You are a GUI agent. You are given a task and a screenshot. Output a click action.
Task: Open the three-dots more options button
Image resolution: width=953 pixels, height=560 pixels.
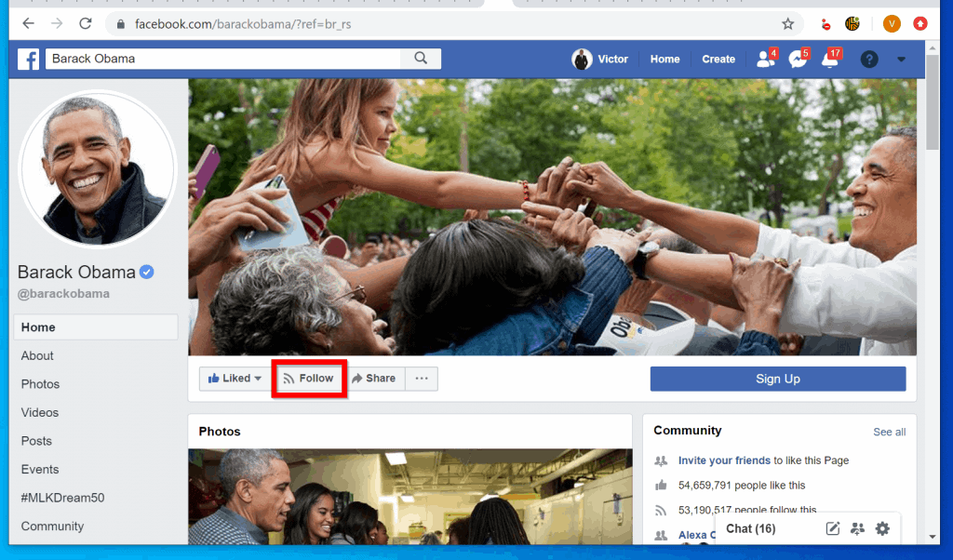[x=422, y=379]
